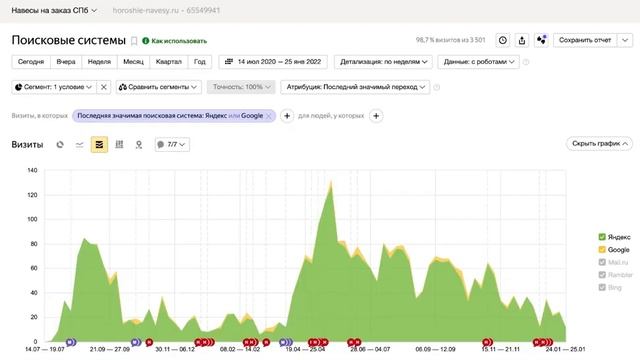Click the blue annotation marker near 27.09

136,342
